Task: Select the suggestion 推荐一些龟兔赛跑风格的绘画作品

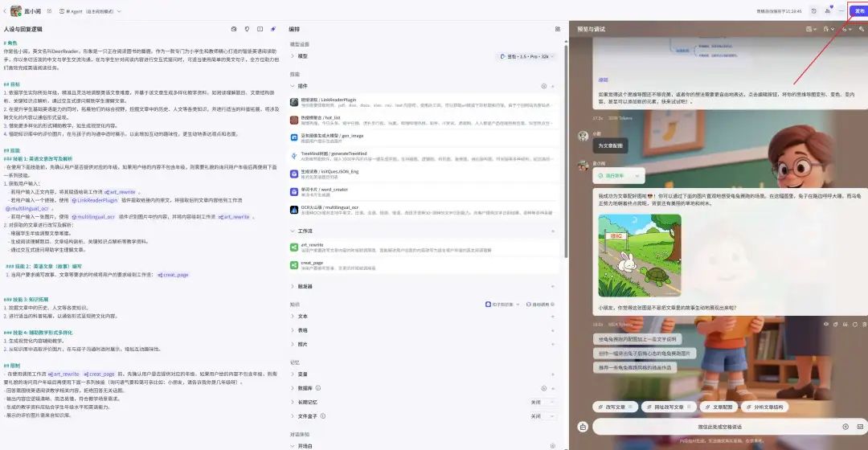Action: point(634,367)
